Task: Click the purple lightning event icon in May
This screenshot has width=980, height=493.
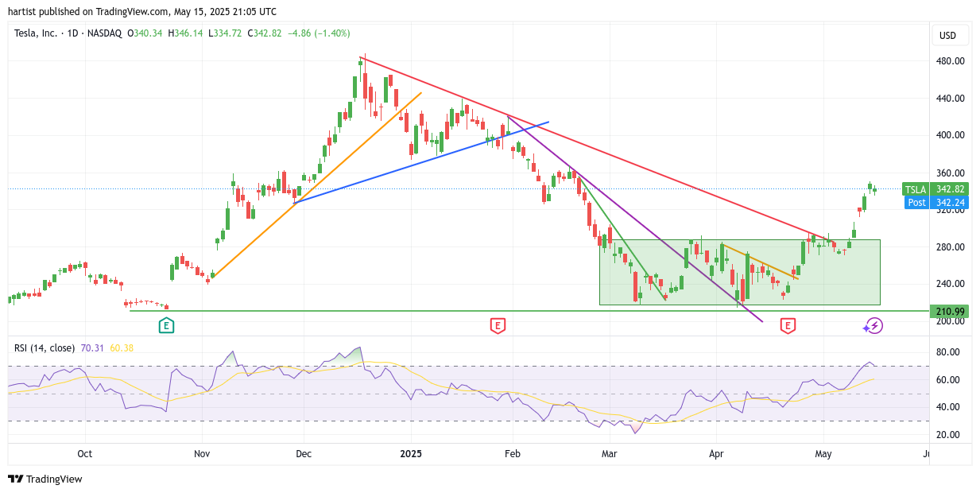Action: [x=874, y=325]
